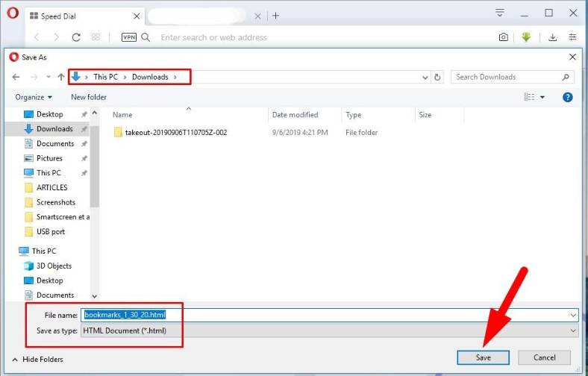Open view options dropdown arrow
This screenshot has height=376, width=588.
coord(542,98)
